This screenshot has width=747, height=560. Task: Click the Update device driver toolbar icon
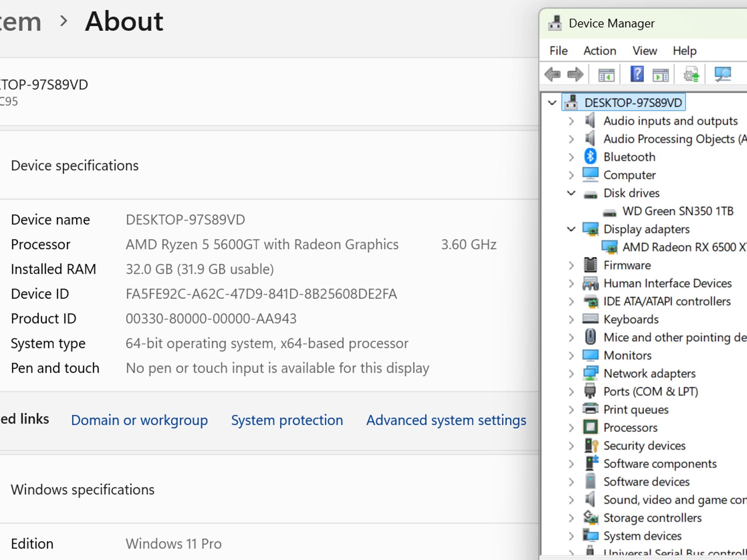point(691,74)
